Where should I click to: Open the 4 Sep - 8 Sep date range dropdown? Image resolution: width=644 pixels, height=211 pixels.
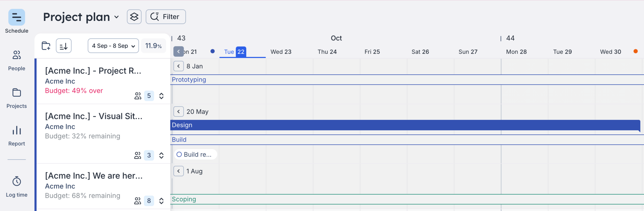[x=113, y=46]
